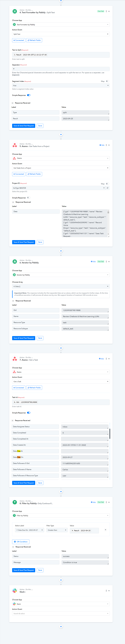Click the Text Formatter step 4 app icon
Image resolution: width=125 pixels, height=644 pixels.
[x=15, y=11]
